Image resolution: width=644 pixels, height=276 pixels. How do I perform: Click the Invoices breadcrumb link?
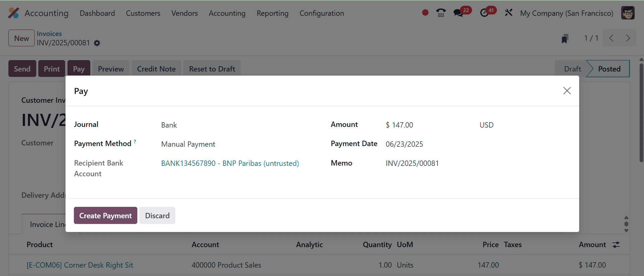[x=49, y=34]
